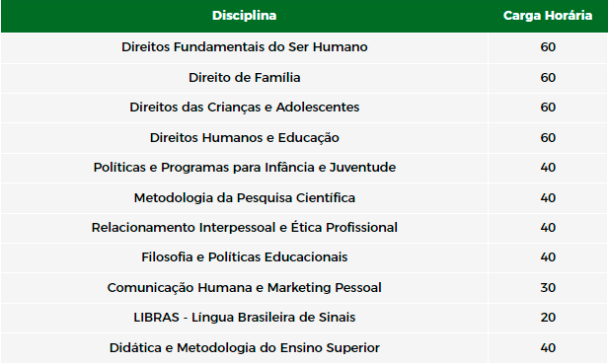This screenshot has width=609, height=364.
Task: Click the 20 hours value for LIBRAS
Action: (548, 318)
